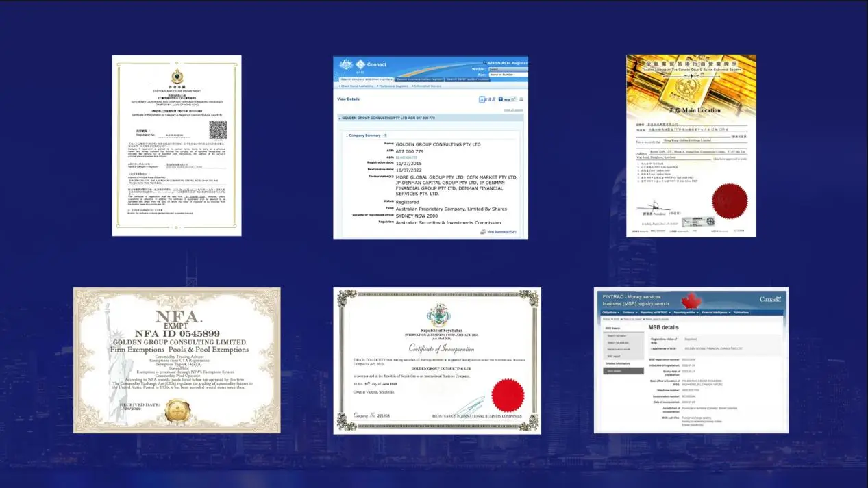Click the red seal on the Seychelles certificate
The image size is (868, 488).
click(508, 395)
